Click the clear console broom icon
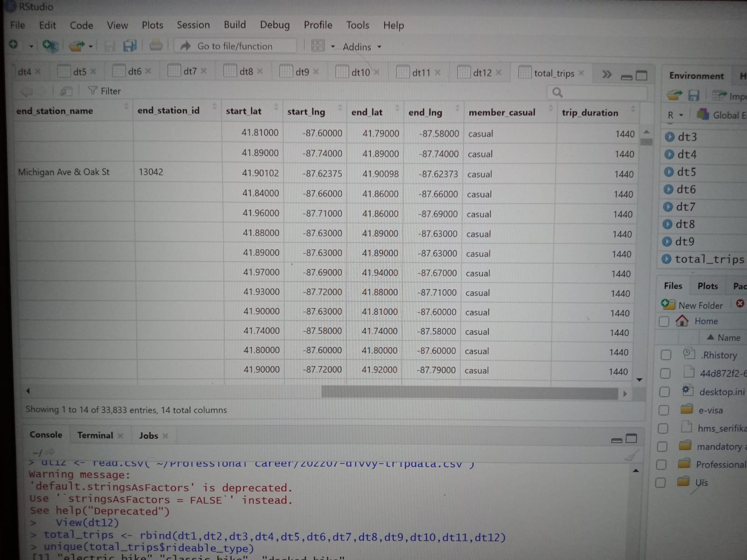This screenshot has height=560, width=747. tap(632, 455)
